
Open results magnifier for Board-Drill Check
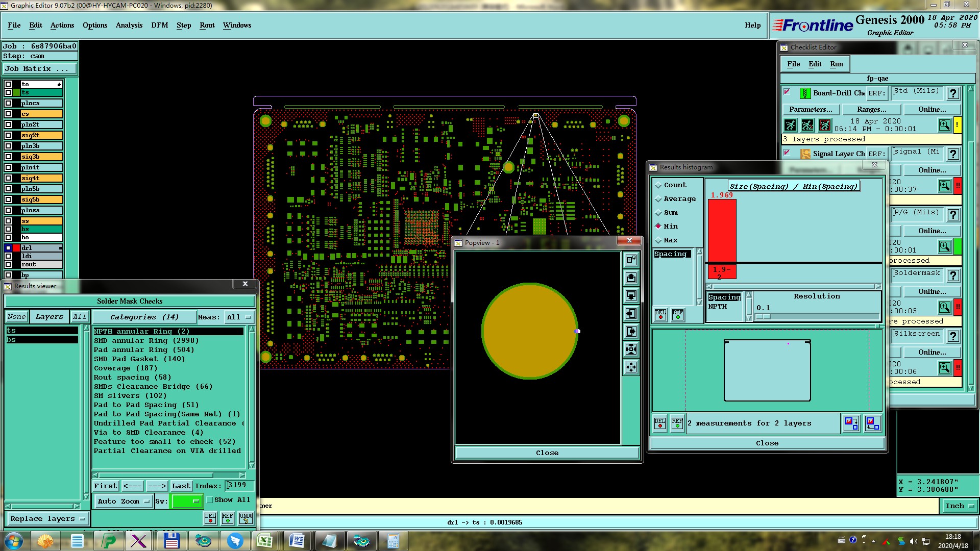click(x=944, y=125)
